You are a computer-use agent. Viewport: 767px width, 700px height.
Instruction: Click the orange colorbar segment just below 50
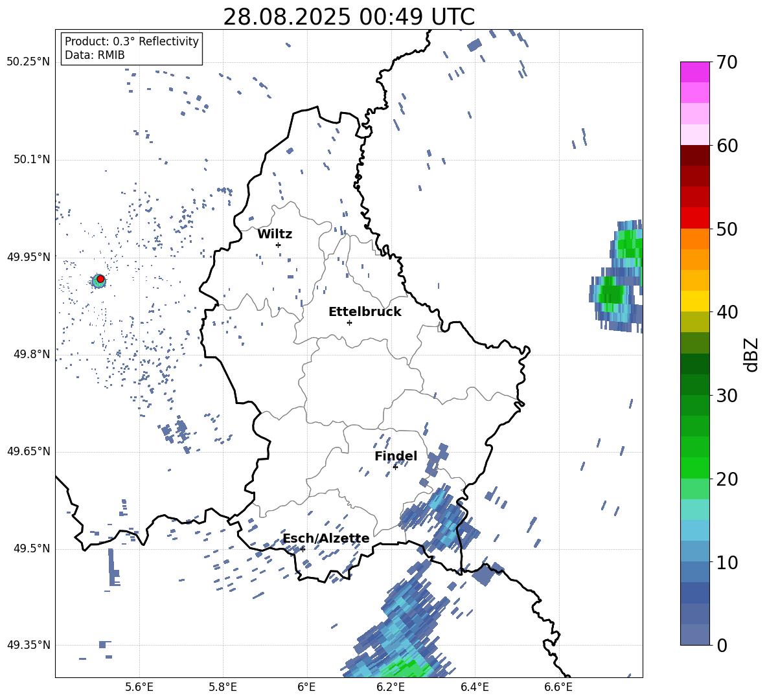pos(694,238)
